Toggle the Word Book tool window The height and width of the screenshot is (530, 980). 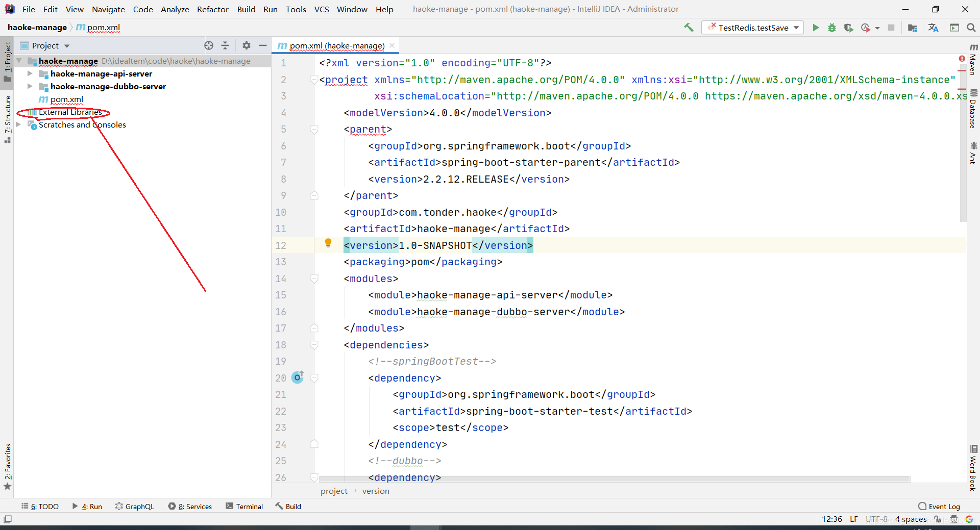tap(973, 468)
